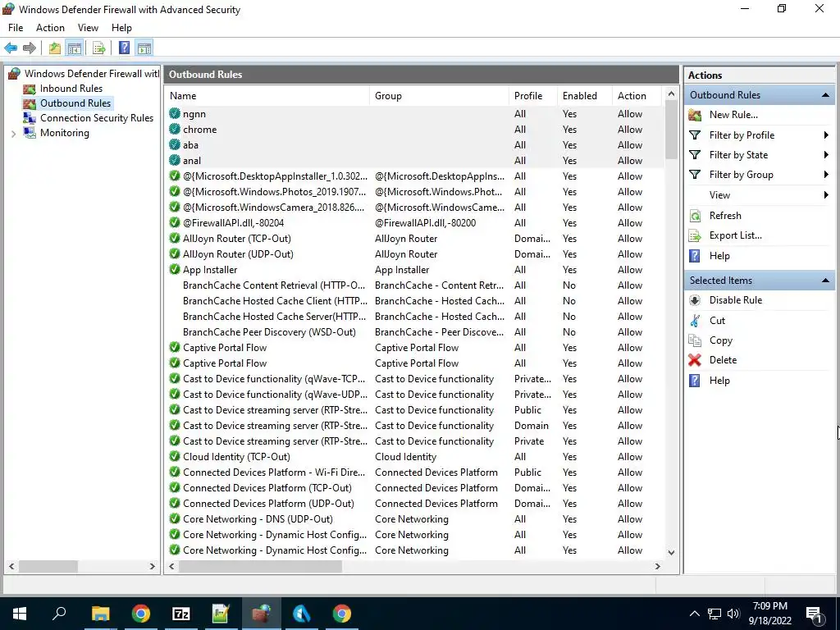Screen dimensions: 840x630
Task: Toggle Show/Hide Action Pane toolbar icon
Action: point(144,48)
